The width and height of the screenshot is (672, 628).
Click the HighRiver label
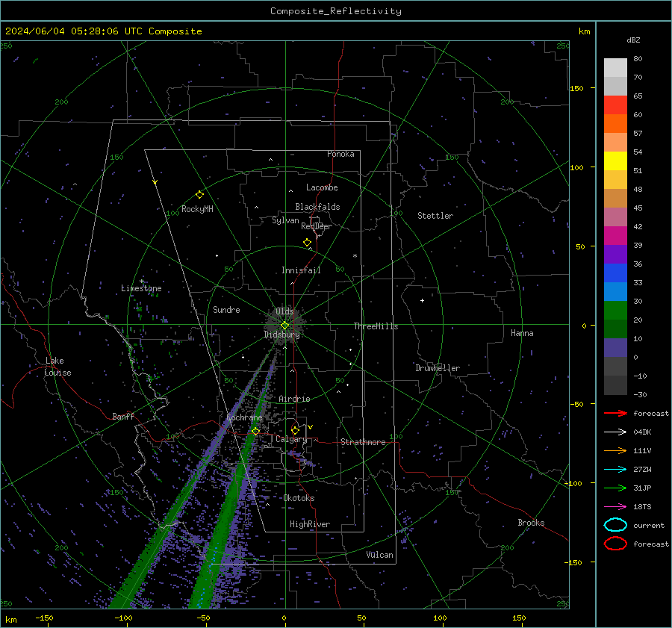coord(310,524)
